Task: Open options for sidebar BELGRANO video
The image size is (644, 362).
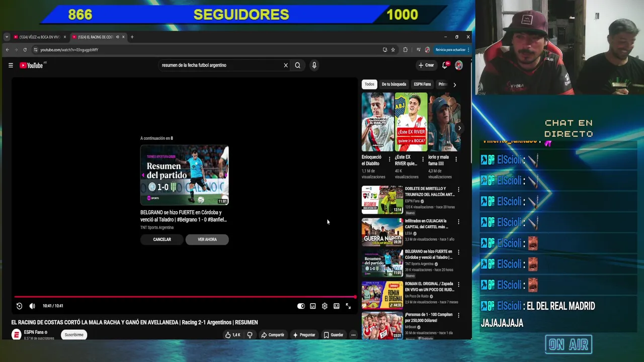Action: pyautogui.click(x=458, y=252)
